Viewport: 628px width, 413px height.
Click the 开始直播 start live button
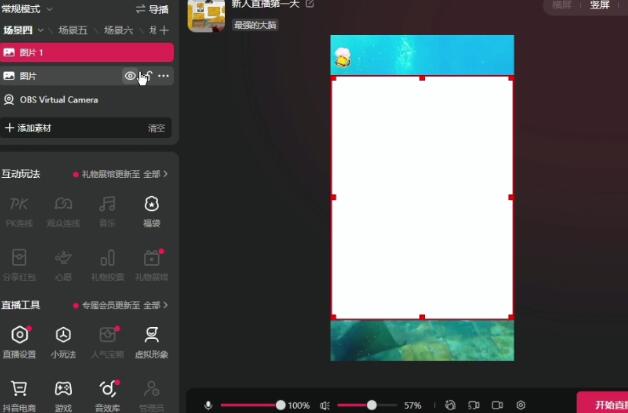coord(602,403)
